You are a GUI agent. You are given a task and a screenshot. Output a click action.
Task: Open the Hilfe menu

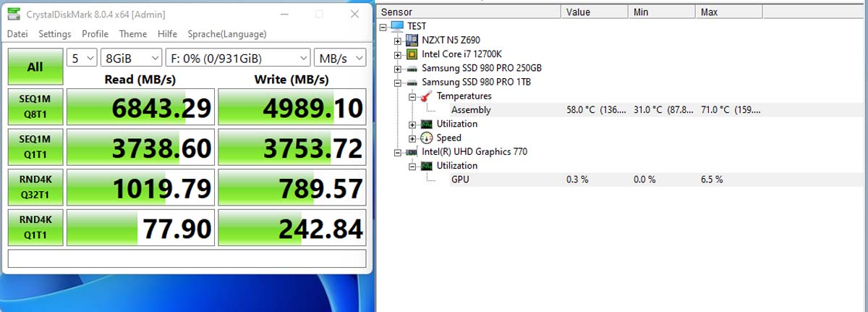167,34
